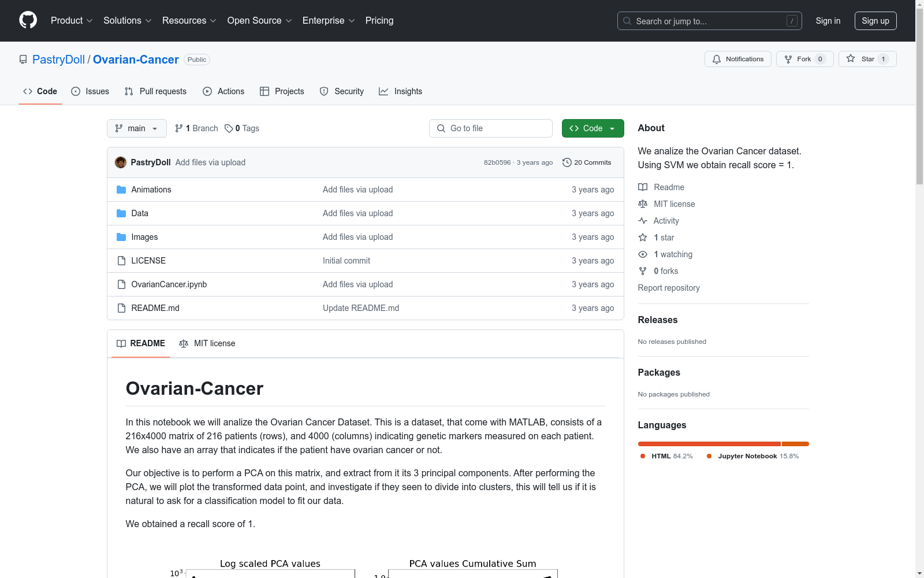Click the scale icon beside MIT license
This screenshot has height=578, width=924.
point(643,204)
